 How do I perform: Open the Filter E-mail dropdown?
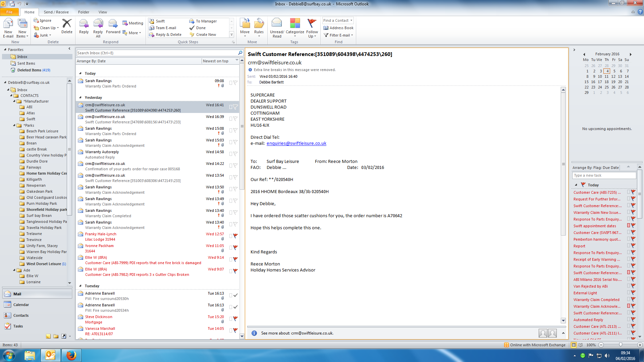coord(339,35)
